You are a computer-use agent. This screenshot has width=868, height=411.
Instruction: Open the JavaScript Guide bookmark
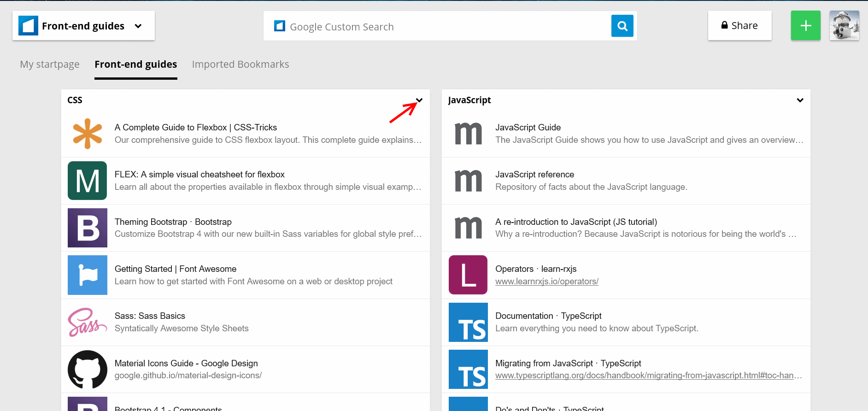point(528,128)
